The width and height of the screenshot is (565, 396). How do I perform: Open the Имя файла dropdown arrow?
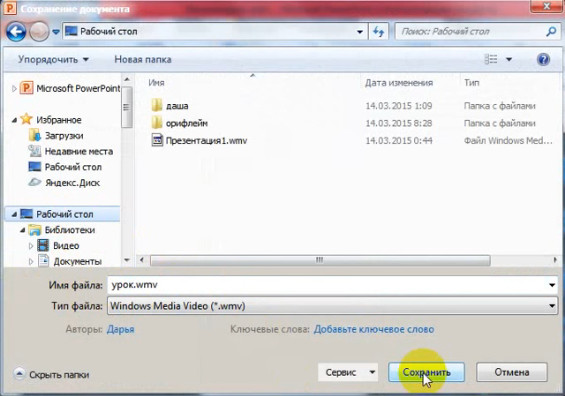pyautogui.click(x=552, y=285)
